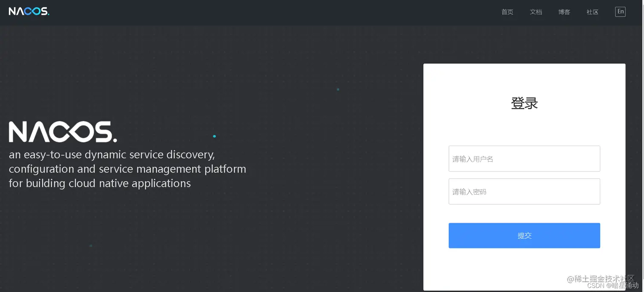Click the CSDN @暗星涌动 watermark

tap(613, 286)
